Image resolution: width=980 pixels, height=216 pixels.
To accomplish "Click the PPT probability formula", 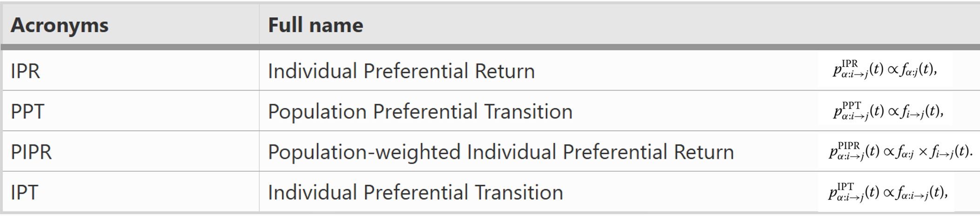I will pos(888,111).
